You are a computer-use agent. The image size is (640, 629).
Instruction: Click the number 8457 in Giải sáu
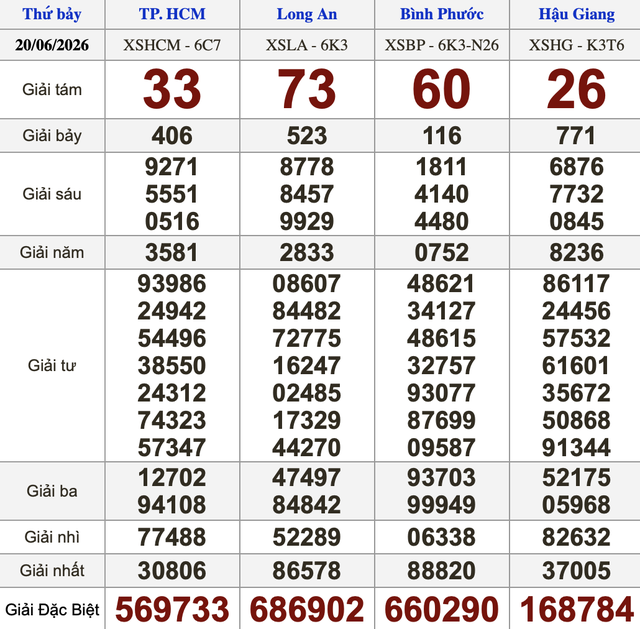pos(307,194)
